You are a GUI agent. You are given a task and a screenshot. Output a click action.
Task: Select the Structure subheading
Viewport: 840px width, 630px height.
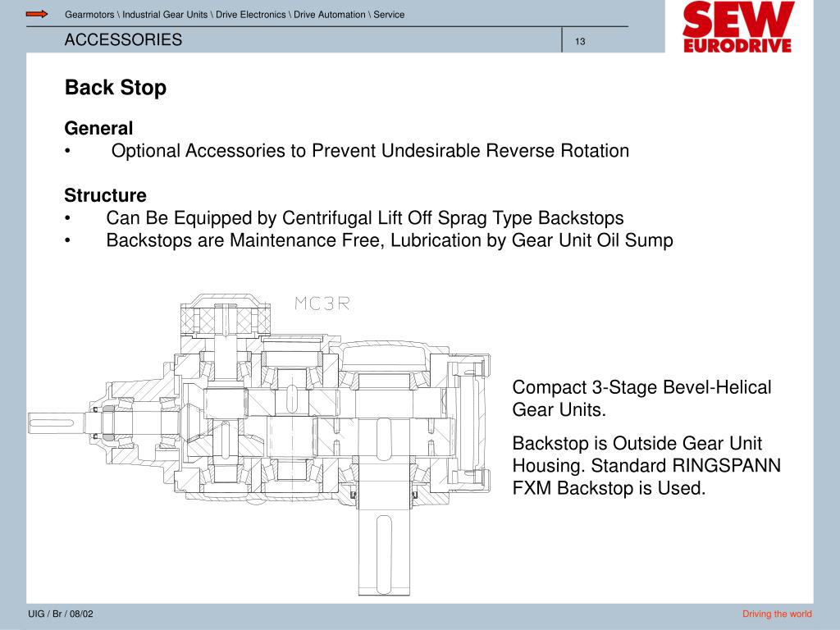pyautogui.click(x=106, y=195)
